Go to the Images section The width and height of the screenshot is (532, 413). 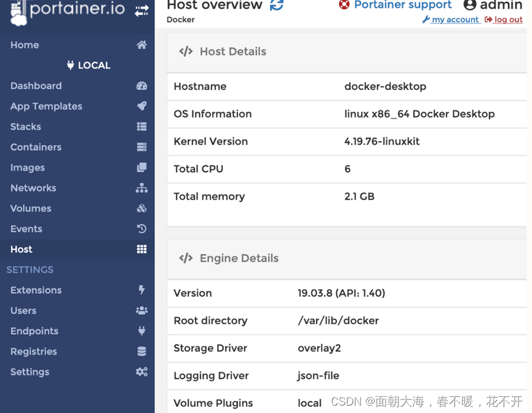[28, 167]
